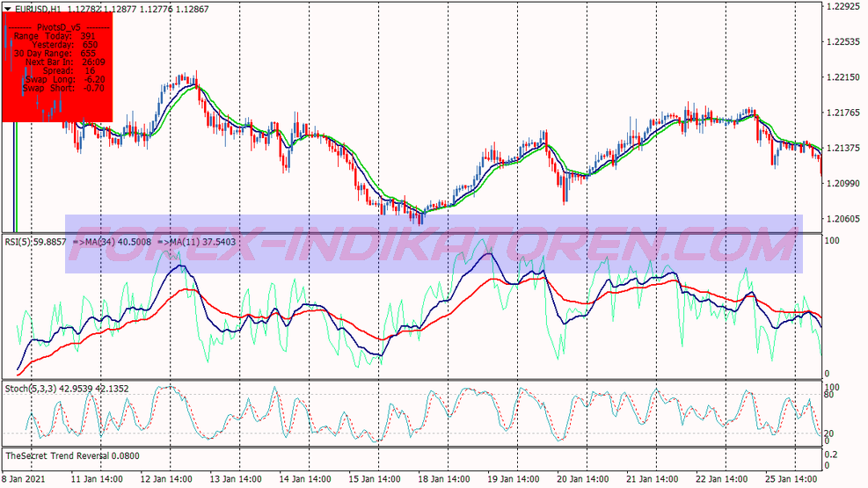Click the Next Bar In countdown value
Viewport: 868px width, 488px height.
(x=91, y=62)
